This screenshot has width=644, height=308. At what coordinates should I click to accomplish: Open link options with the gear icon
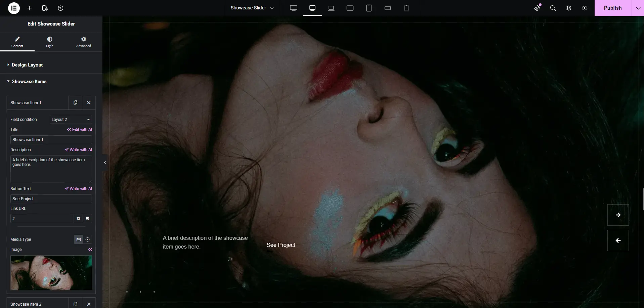tap(78, 219)
